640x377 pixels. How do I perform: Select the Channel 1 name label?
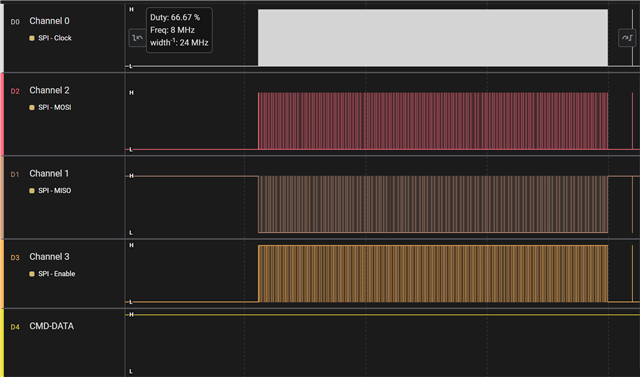49,173
